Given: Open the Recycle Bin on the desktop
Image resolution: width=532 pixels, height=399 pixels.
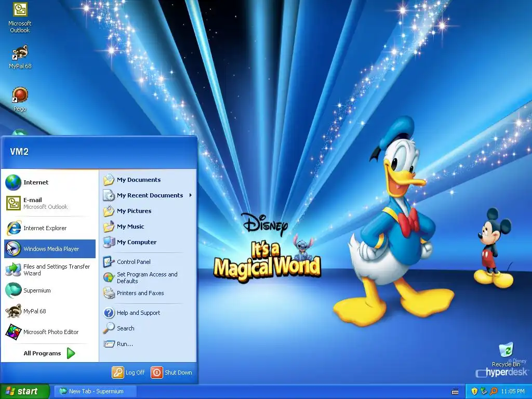Looking at the screenshot, I should pyautogui.click(x=506, y=354).
